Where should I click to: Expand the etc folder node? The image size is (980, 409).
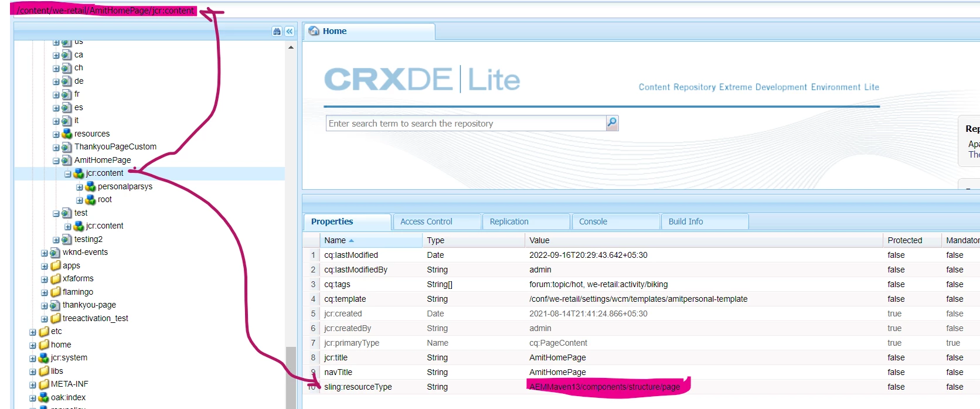tap(33, 332)
